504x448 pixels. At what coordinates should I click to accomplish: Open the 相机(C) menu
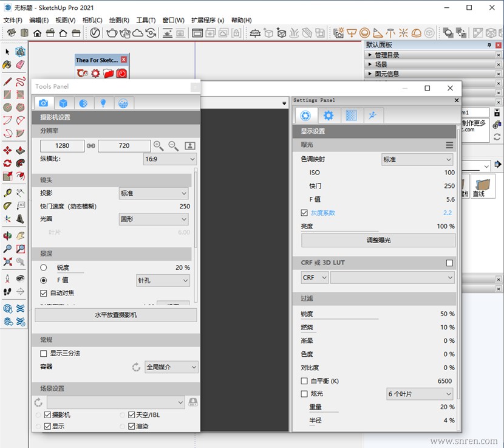coord(92,20)
